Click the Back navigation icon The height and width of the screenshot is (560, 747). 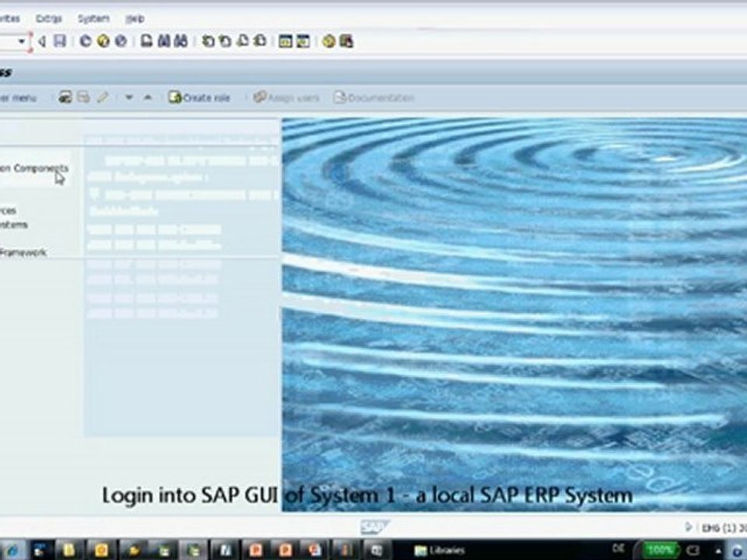86,41
